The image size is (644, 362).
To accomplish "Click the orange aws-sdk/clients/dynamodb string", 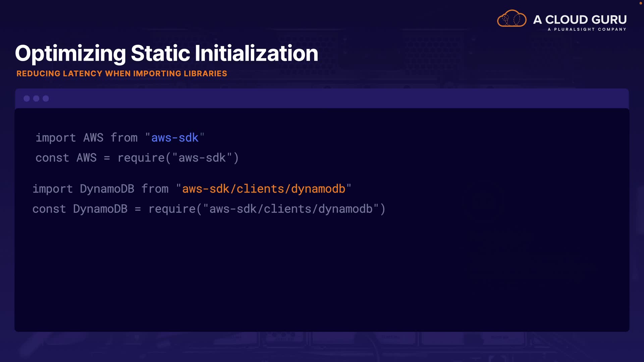I will 264,189.
